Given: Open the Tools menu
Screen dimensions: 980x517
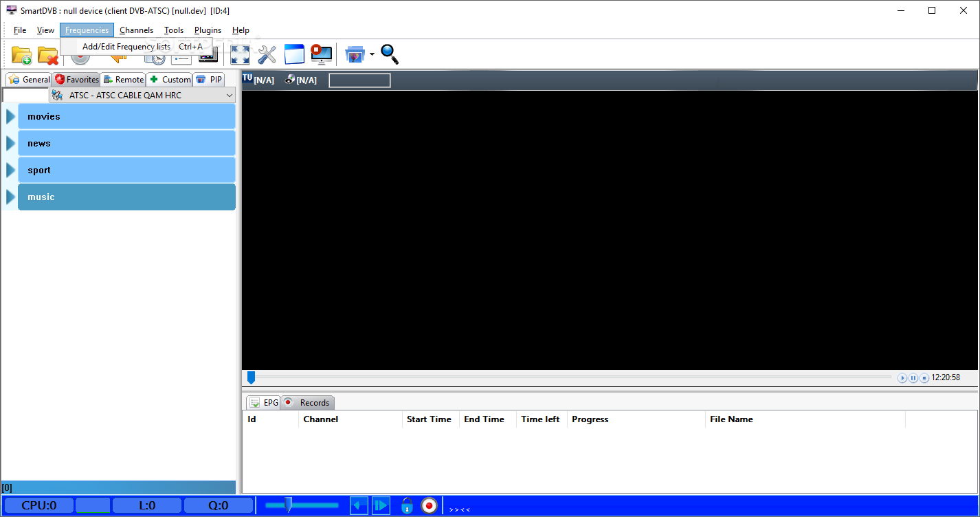Looking at the screenshot, I should 174,30.
